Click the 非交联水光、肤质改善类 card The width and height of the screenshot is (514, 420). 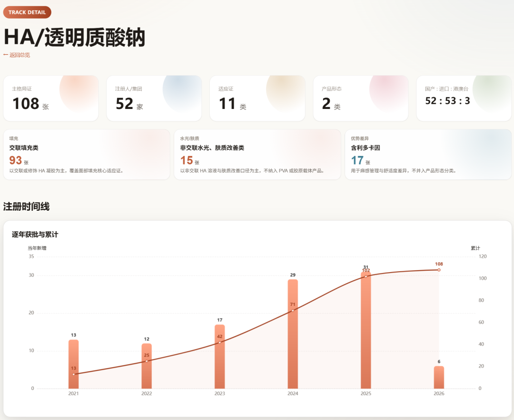257,154
